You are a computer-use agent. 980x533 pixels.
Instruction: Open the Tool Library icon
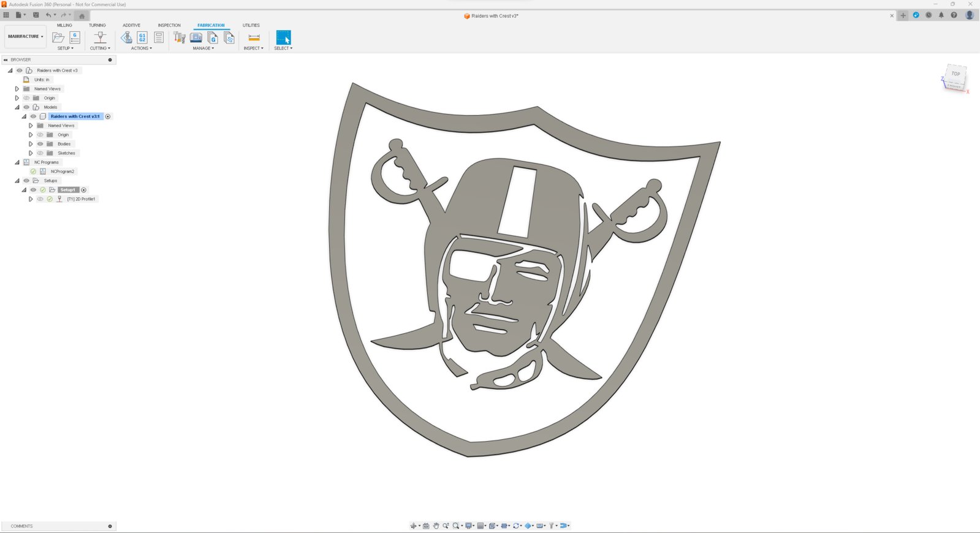point(180,37)
